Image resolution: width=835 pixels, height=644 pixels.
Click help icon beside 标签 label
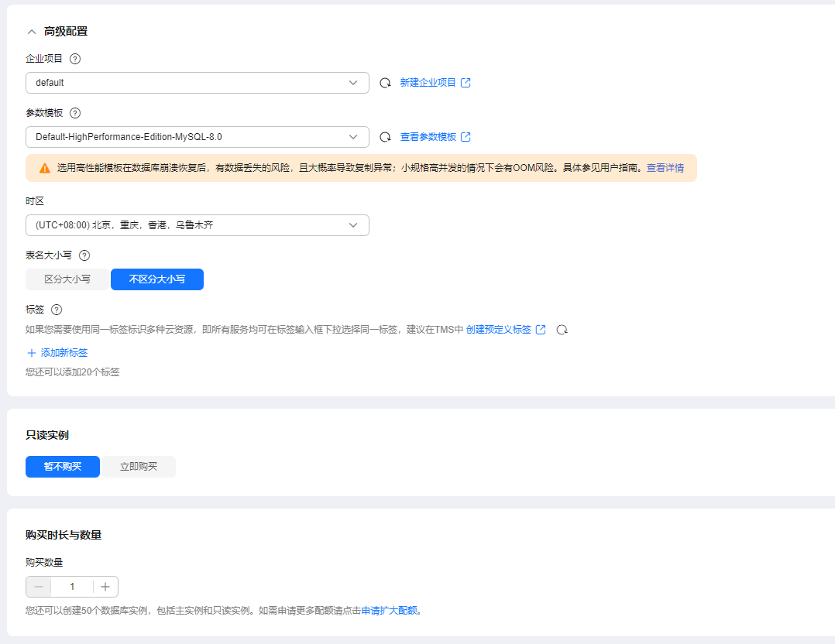pyautogui.click(x=57, y=310)
